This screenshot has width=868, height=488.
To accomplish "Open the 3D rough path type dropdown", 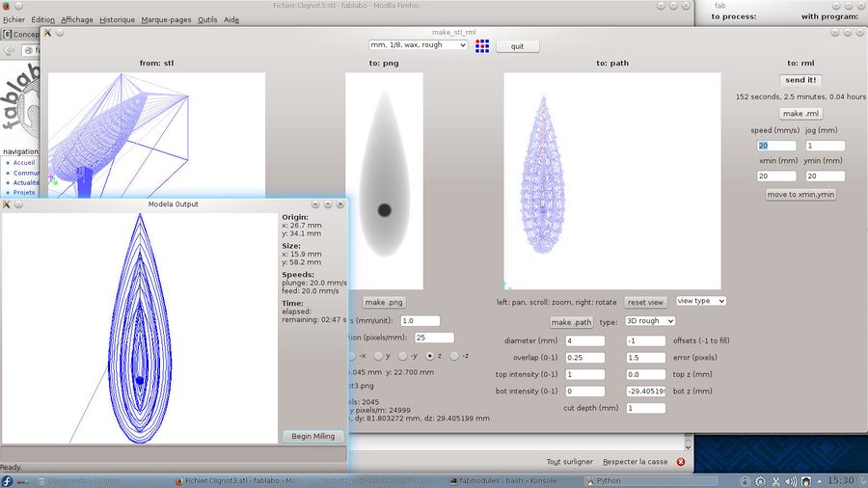I will pos(649,321).
